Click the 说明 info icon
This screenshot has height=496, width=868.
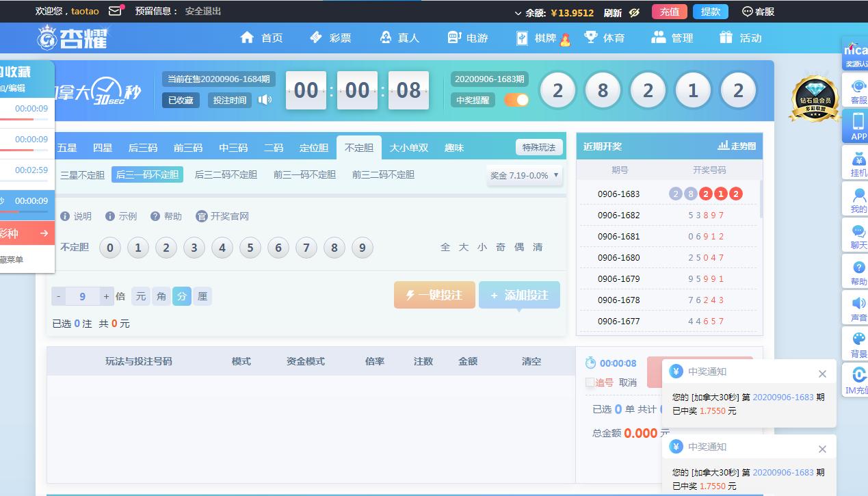[x=65, y=216]
